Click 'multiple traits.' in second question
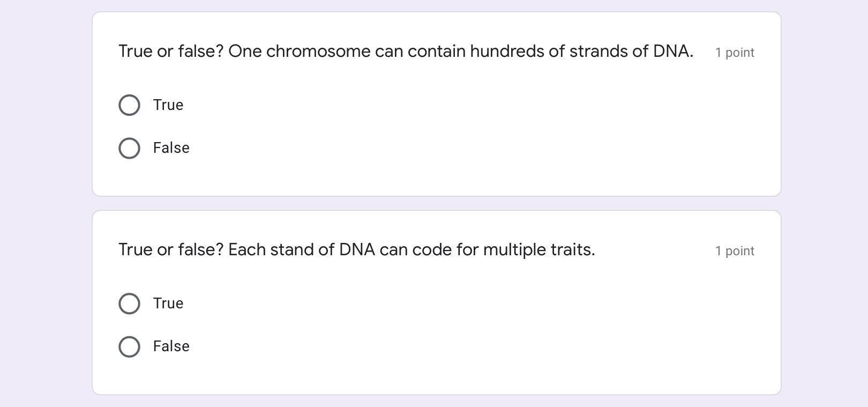This screenshot has width=868, height=407. tap(538, 250)
